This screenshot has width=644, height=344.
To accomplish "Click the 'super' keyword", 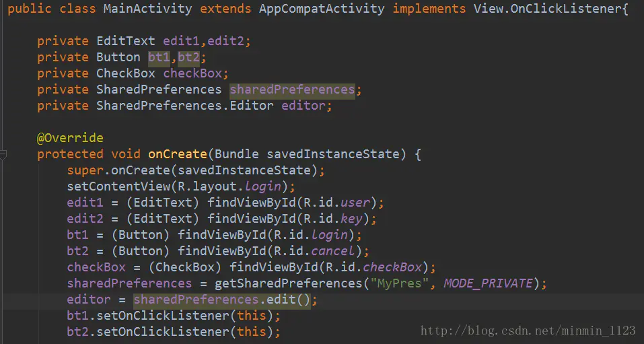I will pyautogui.click(x=85, y=170).
